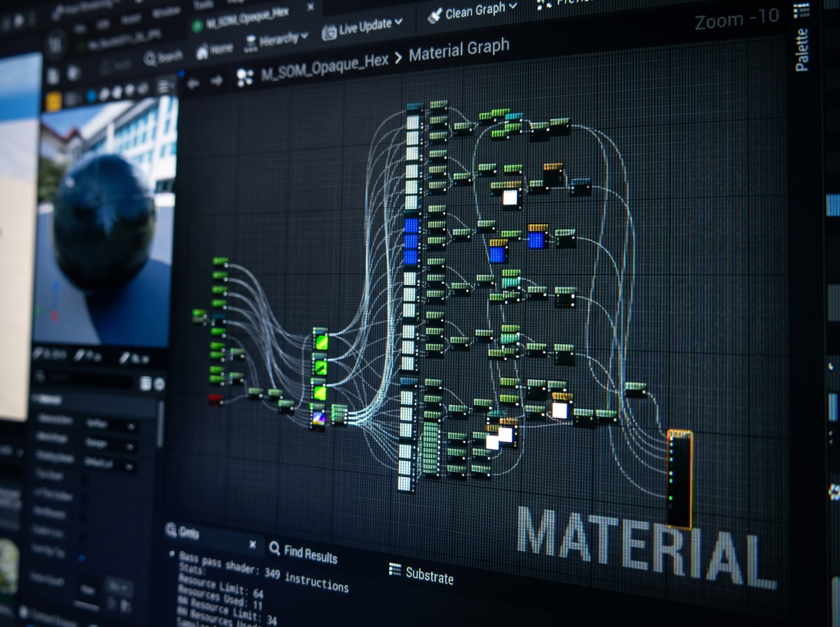
Task: Switch to the Substrate tab
Action: click(429, 575)
